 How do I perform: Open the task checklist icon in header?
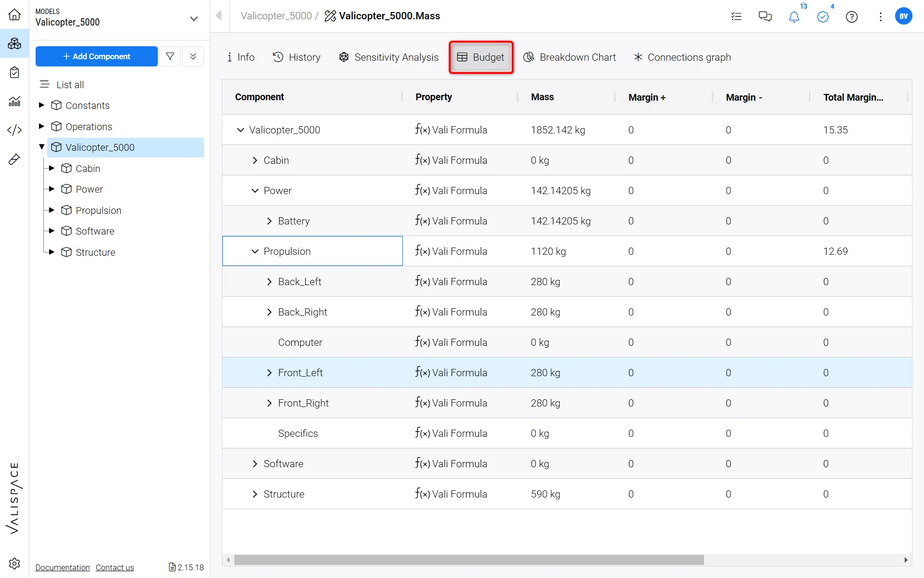click(x=736, y=17)
